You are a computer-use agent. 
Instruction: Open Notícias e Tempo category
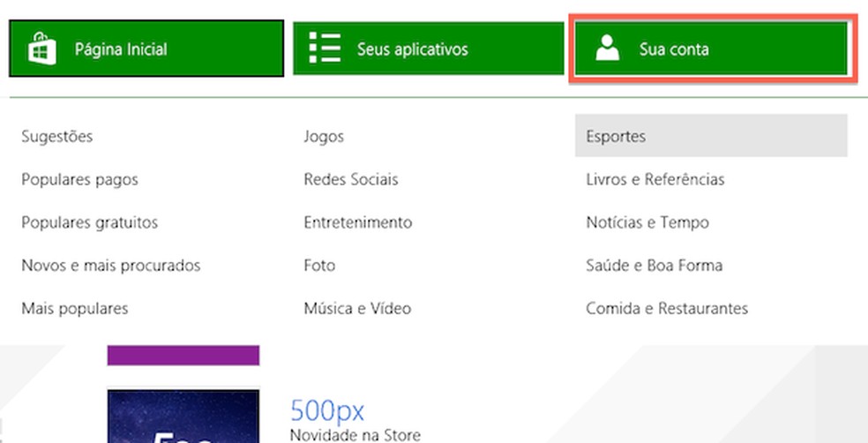coord(647,222)
